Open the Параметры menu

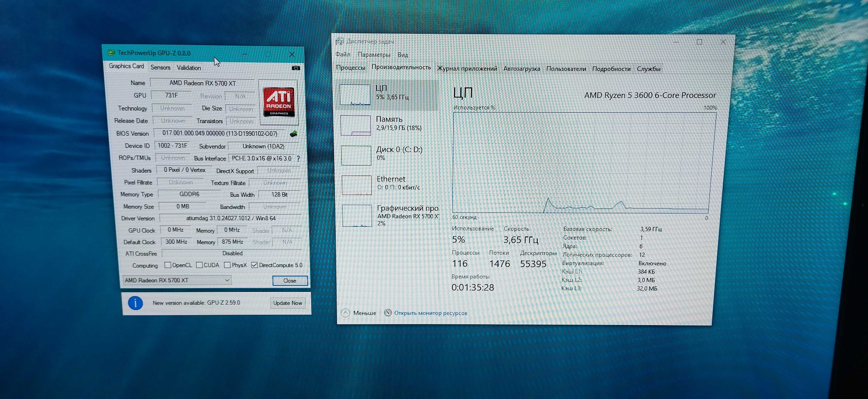coord(374,55)
